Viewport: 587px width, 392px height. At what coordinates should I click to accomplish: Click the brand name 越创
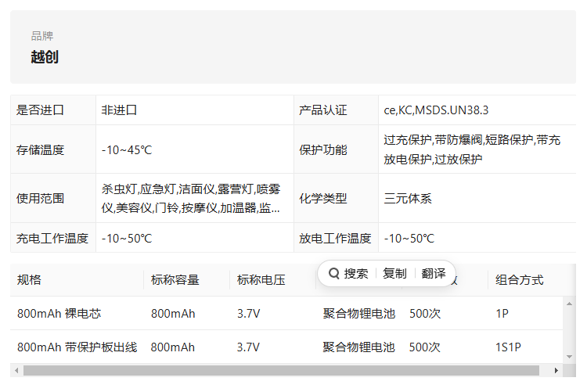45,57
